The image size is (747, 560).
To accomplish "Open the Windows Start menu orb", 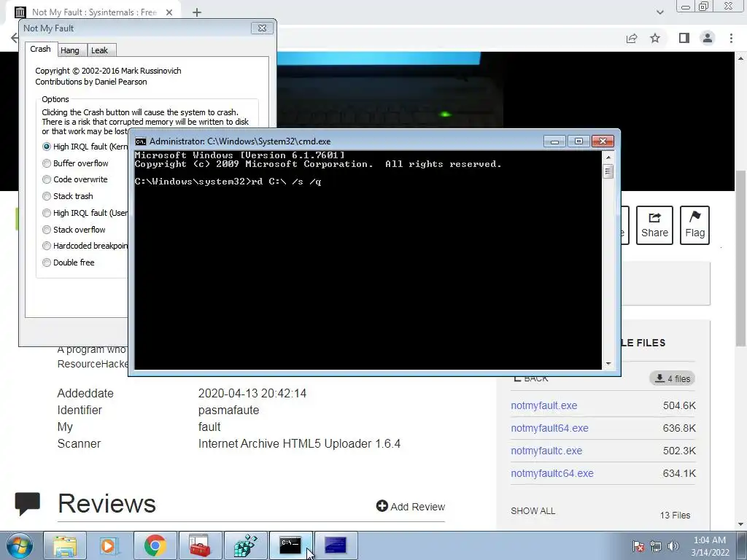I will pos(20,545).
